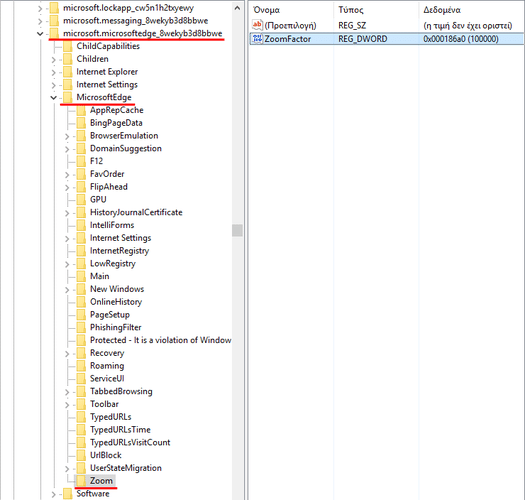Screen dimensions: 525x500
Task: Click the tree pane scrollbar thumb
Action: (237, 230)
